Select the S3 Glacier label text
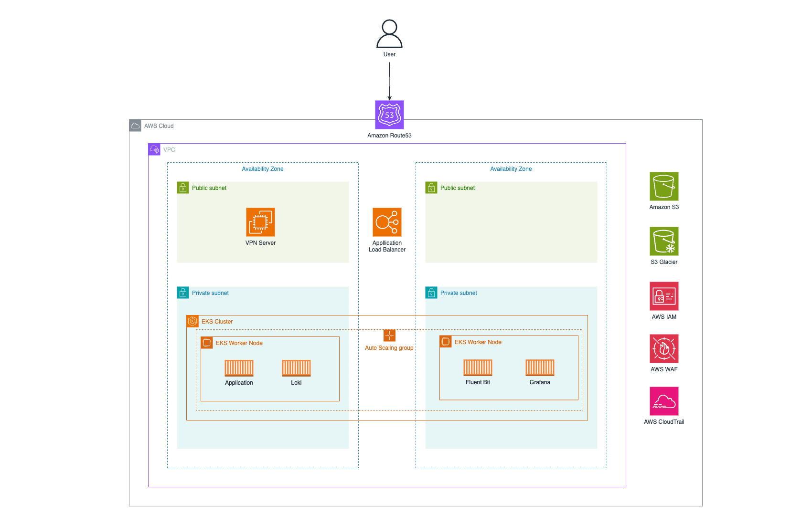The width and height of the screenshot is (812, 525). pyautogui.click(x=664, y=262)
